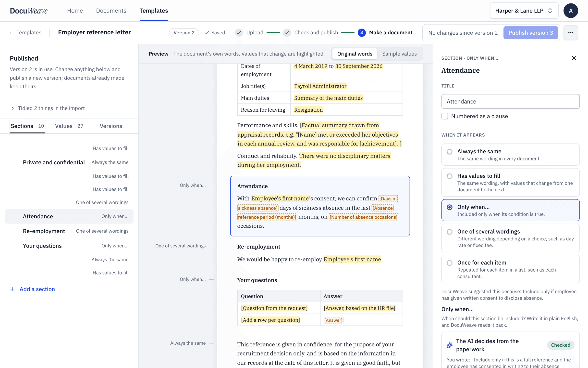Click Publish version 3 button
Viewport: 588px width, 368px height.
tap(531, 33)
